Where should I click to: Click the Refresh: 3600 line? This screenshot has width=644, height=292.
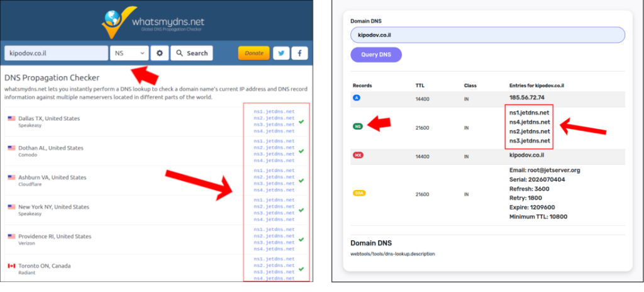click(x=530, y=189)
